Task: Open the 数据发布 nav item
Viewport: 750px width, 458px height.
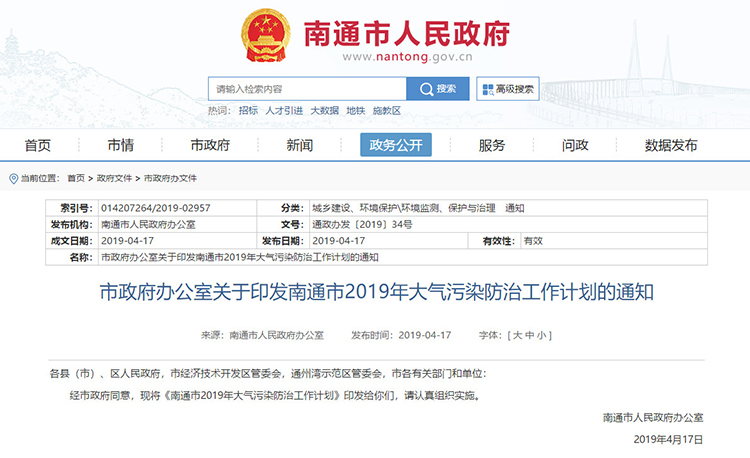Action: [x=671, y=145]
